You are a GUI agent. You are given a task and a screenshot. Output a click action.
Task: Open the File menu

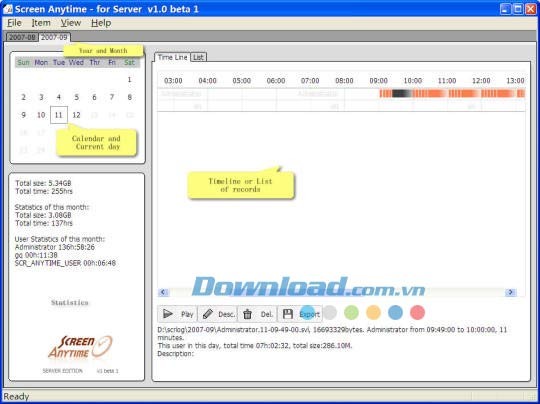click(14, 23)
